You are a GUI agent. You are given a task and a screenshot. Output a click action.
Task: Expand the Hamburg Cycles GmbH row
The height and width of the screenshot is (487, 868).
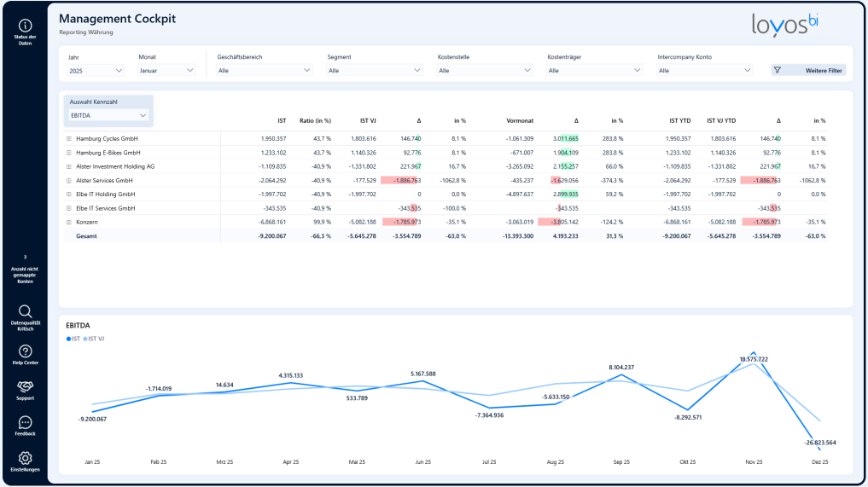(68, 139)
